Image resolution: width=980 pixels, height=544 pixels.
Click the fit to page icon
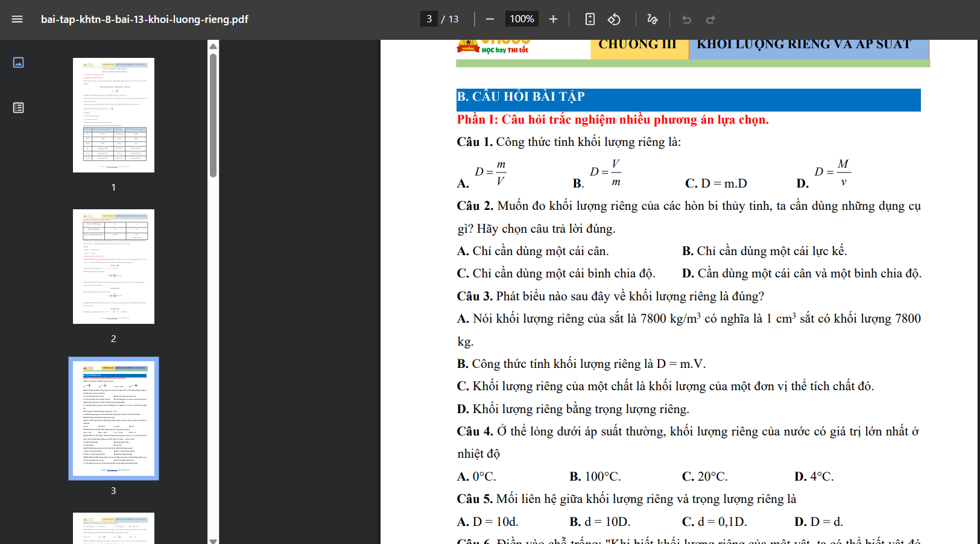590,19
